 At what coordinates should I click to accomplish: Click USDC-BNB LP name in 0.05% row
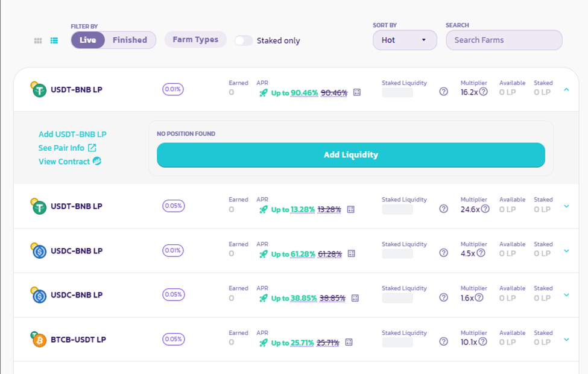pyautogui.click(x=77, y=295)
